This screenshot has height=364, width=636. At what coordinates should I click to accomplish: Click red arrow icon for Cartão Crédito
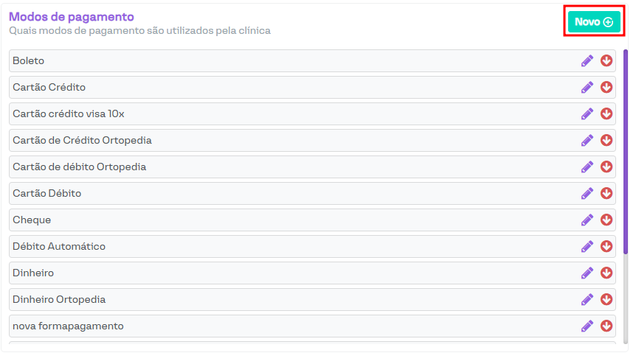[x=606, y=87]
